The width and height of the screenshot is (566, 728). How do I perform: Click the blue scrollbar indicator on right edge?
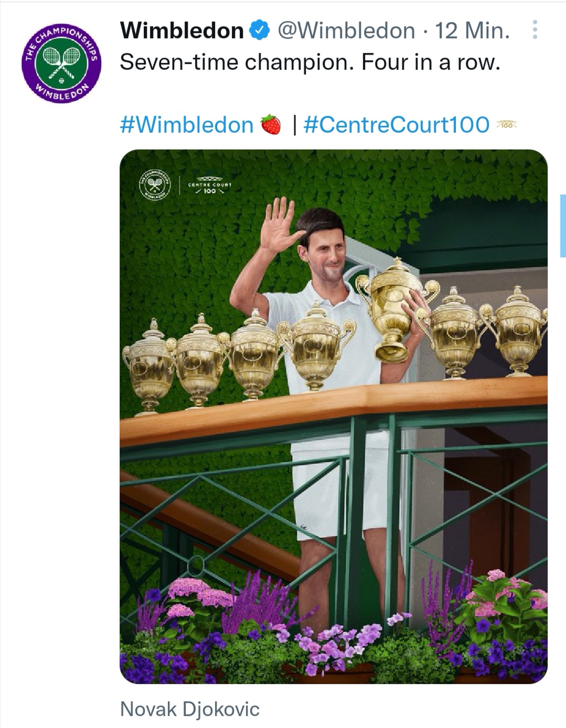(563, 225)
